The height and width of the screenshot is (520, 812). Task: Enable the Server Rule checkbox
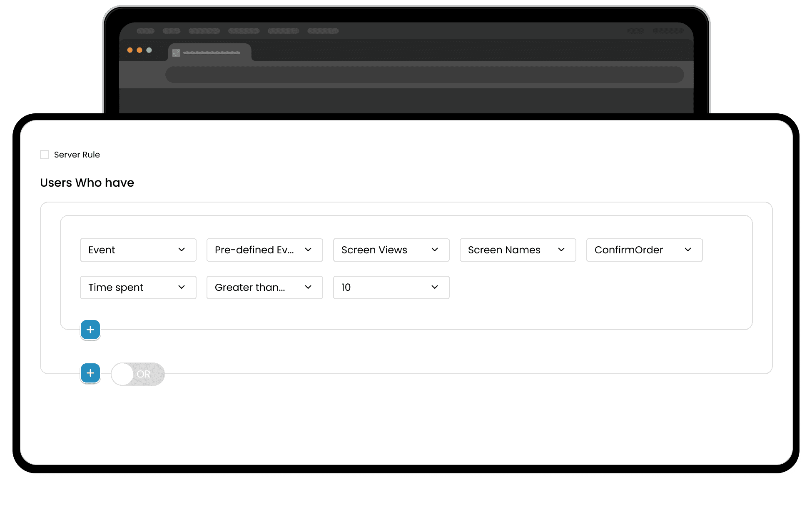point(45,155)
